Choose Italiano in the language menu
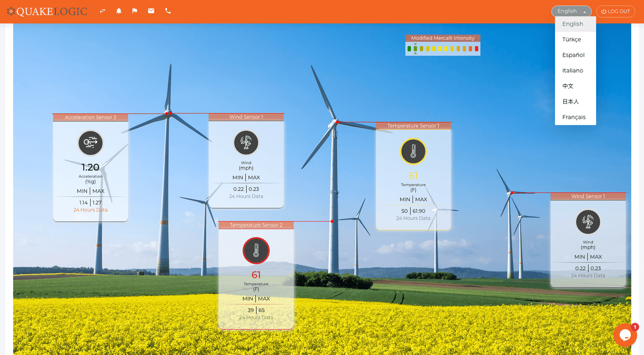Viewport: 644px width, 355px height. click(x=572, y=70)
